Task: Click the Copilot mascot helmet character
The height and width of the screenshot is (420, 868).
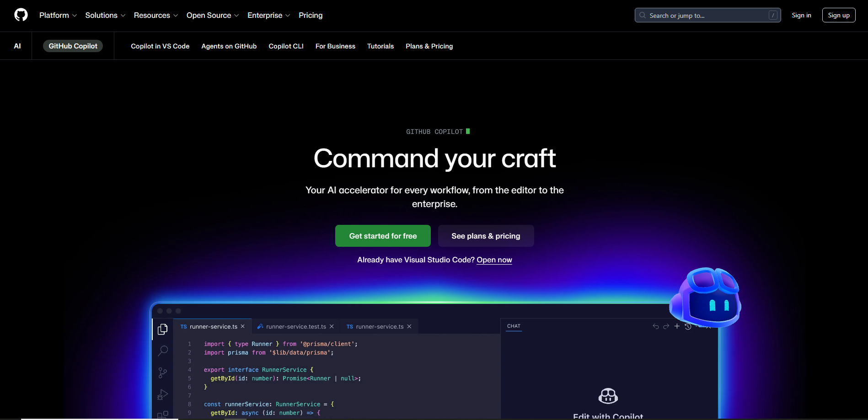Action: point(705,298)
